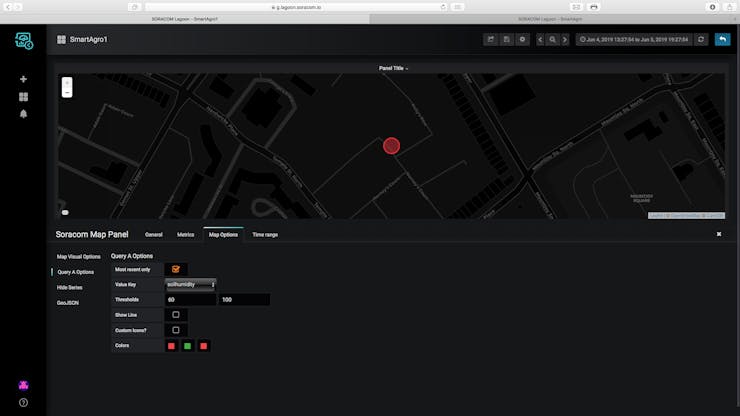Open dashboard settings gear icon
This screenshot has width=740, height=416.
(x=522, y=40)
